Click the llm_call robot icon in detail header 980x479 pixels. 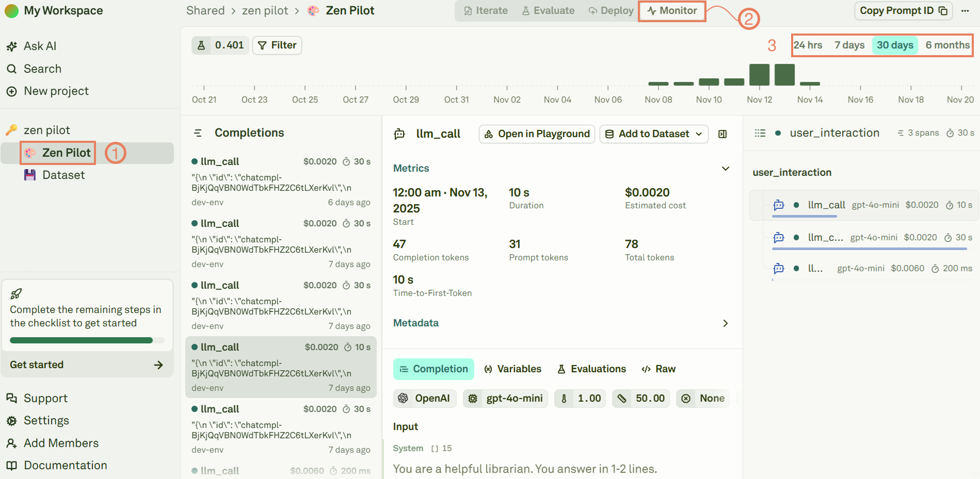tap(399, 134)
